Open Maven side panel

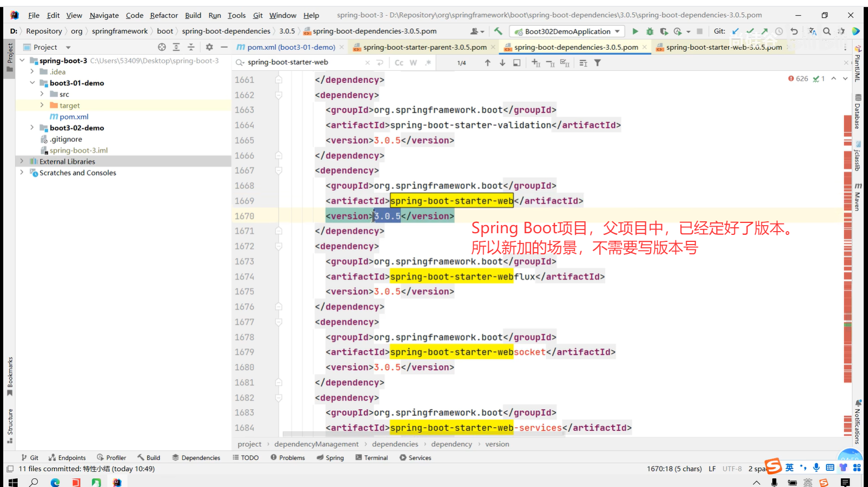click(858, 197)
